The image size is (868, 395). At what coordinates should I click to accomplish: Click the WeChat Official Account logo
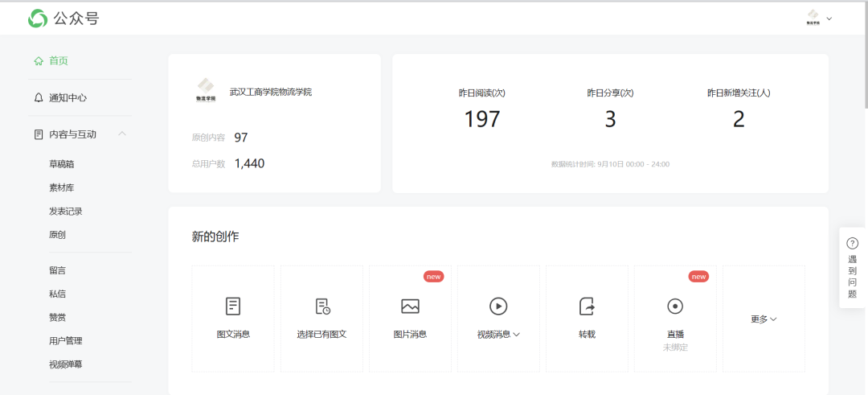38,19
